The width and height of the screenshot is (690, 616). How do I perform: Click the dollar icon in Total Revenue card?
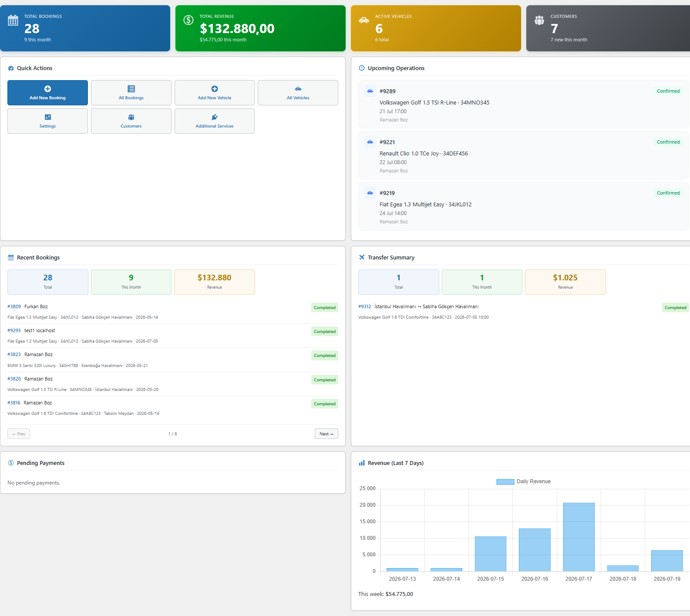tap(188, 20)
